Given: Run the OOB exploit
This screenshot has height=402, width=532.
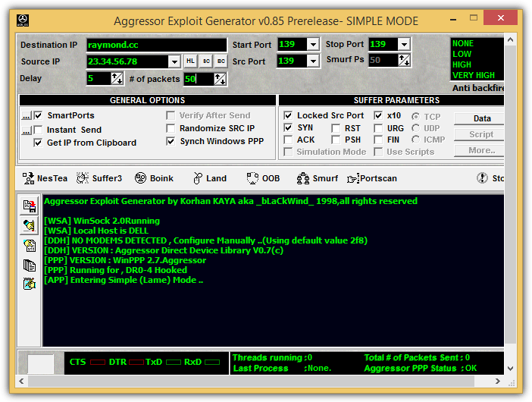Looking at the screenshot, I should 263,178.
